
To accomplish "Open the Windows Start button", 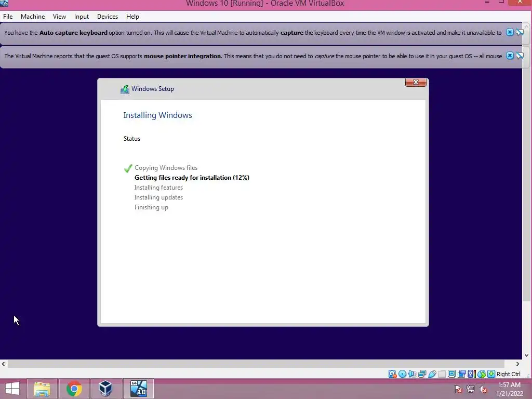I will coord(12,389).
